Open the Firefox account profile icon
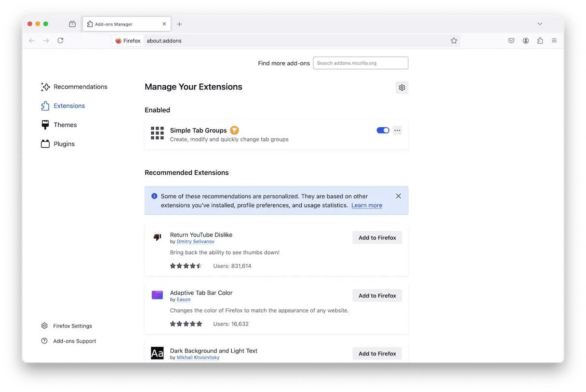The image size is (586, 392). (x=526, y=41)
